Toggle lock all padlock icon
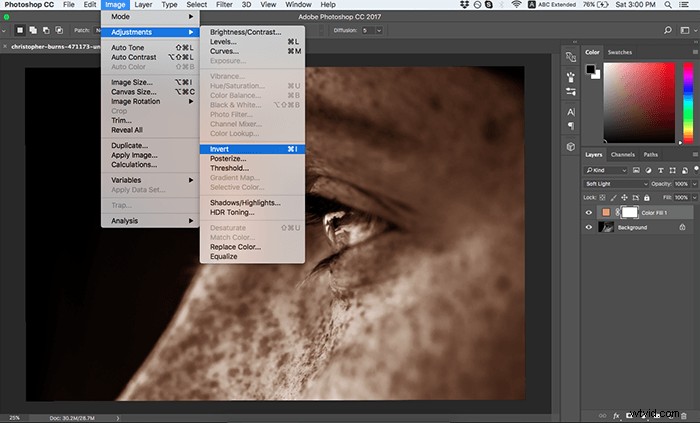Screen dimensions: 700x423 (647, 197)
